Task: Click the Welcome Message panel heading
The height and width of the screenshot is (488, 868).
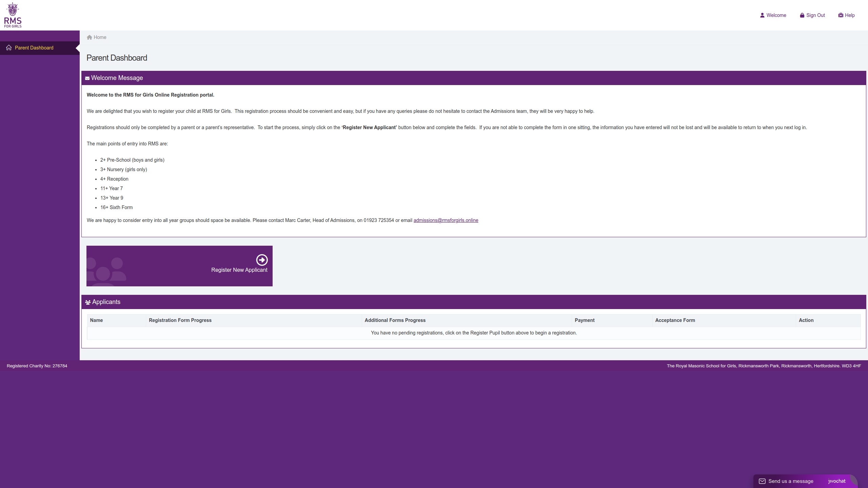Action: pos(117,78)
